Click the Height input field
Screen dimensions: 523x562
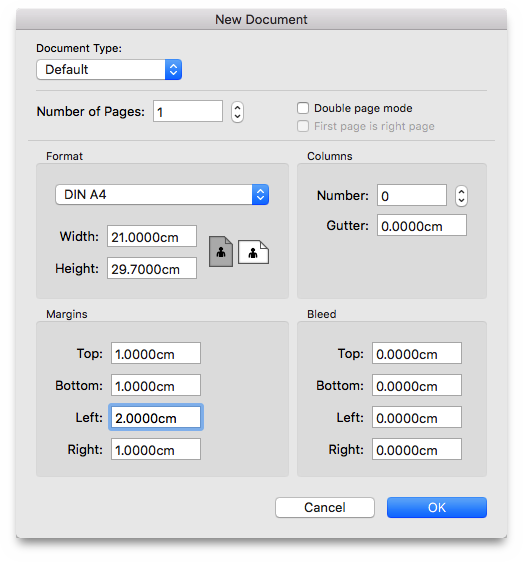tap(152, 268)
